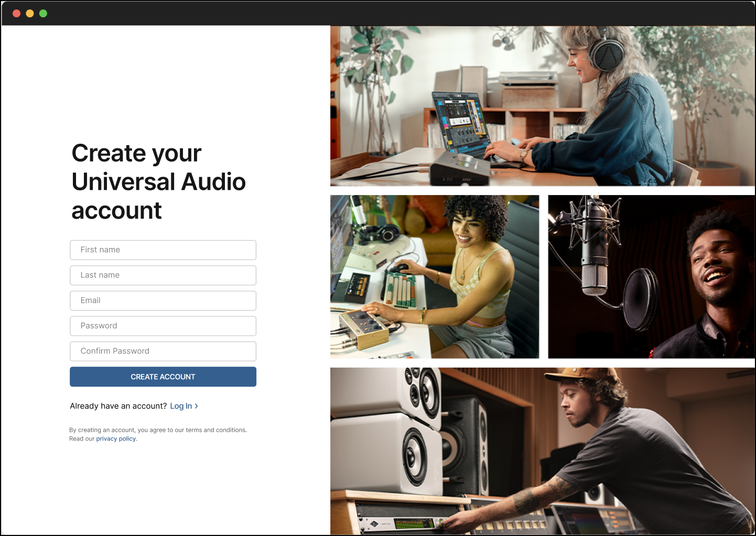Click the photo of man singing at microphone

652,277
